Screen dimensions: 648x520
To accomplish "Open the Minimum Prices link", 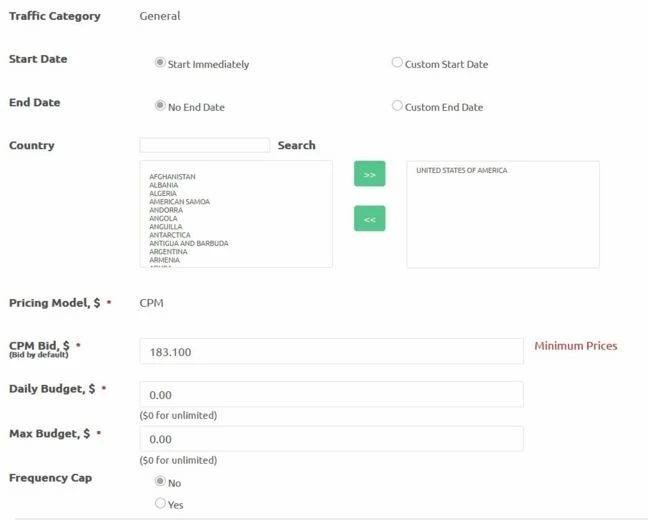I will pyautogui.click(x=576, y=346).
